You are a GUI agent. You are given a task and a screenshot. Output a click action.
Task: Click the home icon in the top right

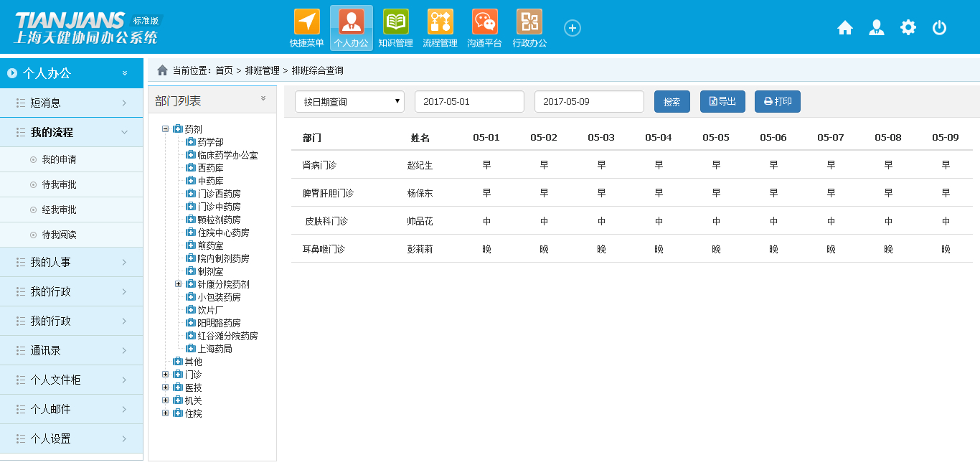(x=844, y=27)
